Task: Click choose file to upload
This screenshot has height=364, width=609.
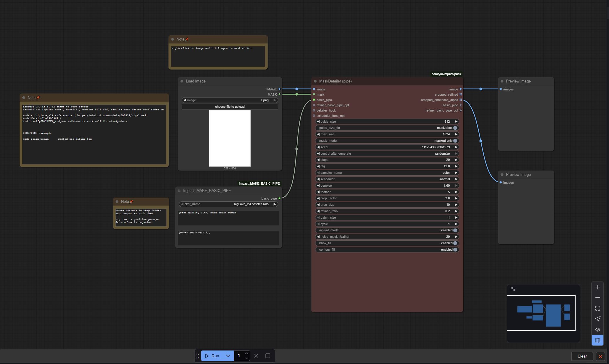Action: pos(230,107)
